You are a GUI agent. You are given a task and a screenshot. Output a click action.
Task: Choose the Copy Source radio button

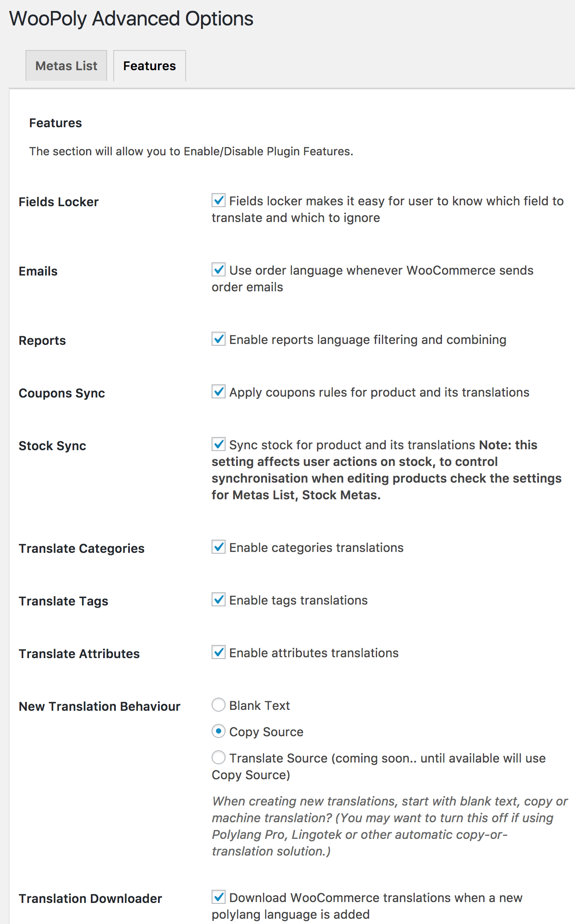pyautogui.click(x=219, y=731)
